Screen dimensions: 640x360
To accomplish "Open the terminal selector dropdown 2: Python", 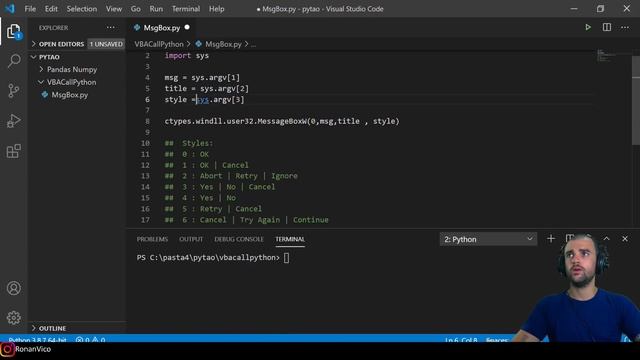I will (488, 239).
